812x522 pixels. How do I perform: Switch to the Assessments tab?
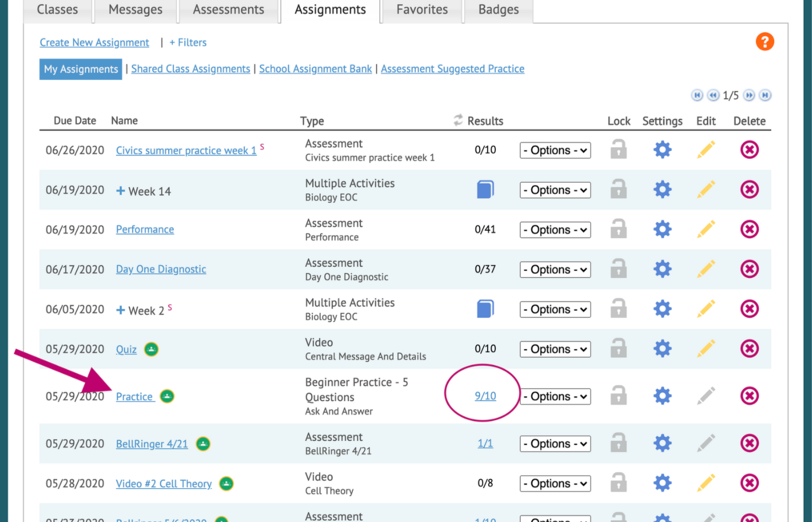pos(229,10)
